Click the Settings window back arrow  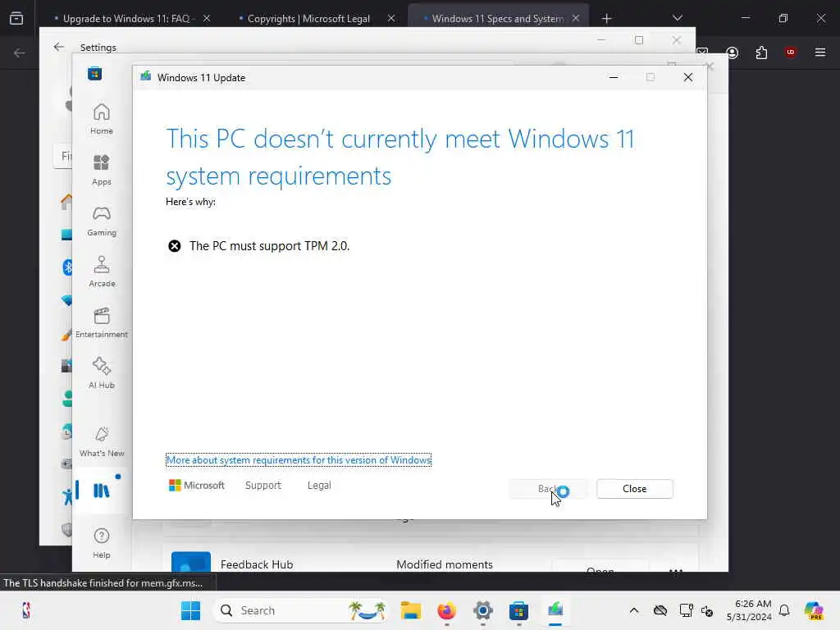59,47
